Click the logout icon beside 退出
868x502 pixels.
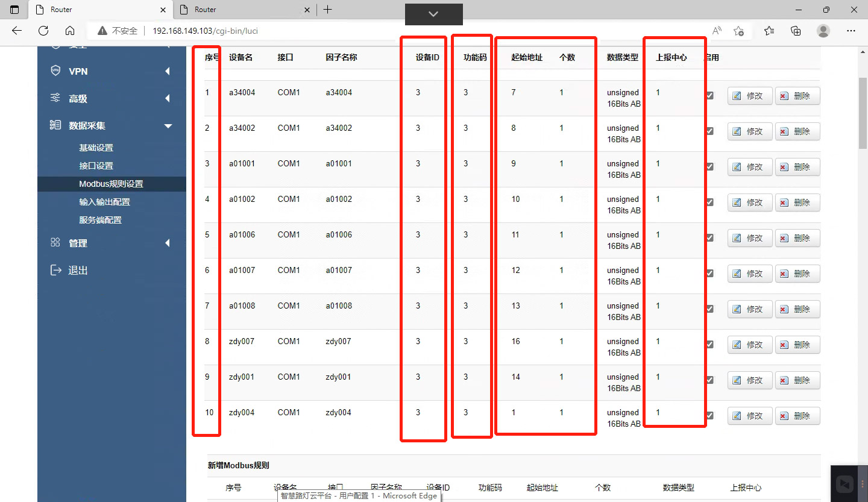55,270
